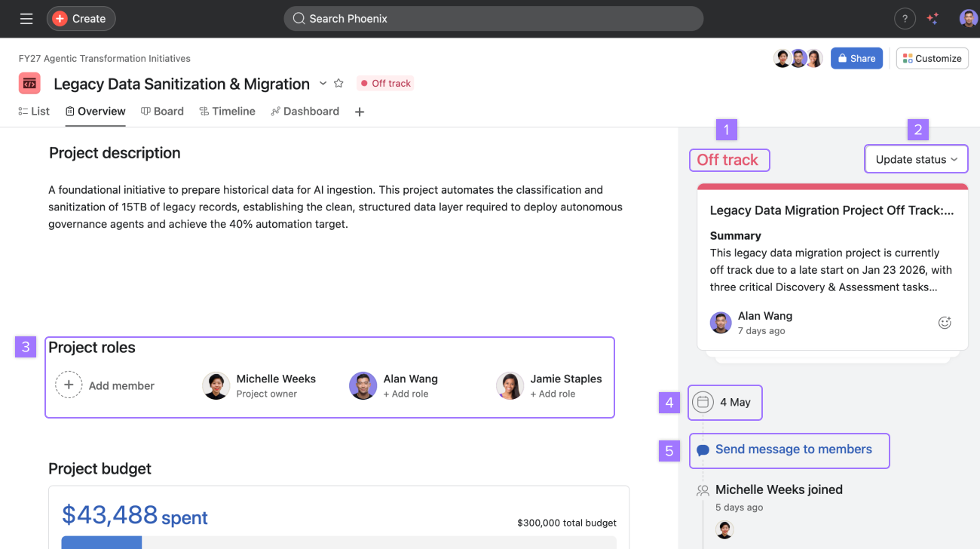Screen dimensions: 980x549
Task: Expand the project title dropdown arrow
Action: [x=323, y=83]
